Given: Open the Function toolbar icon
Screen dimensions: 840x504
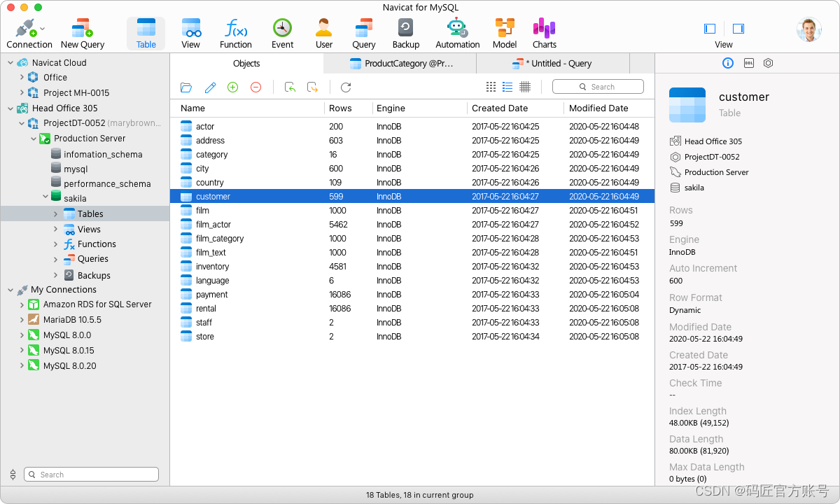Looking at the screenshot, I should tap(236, 33).
